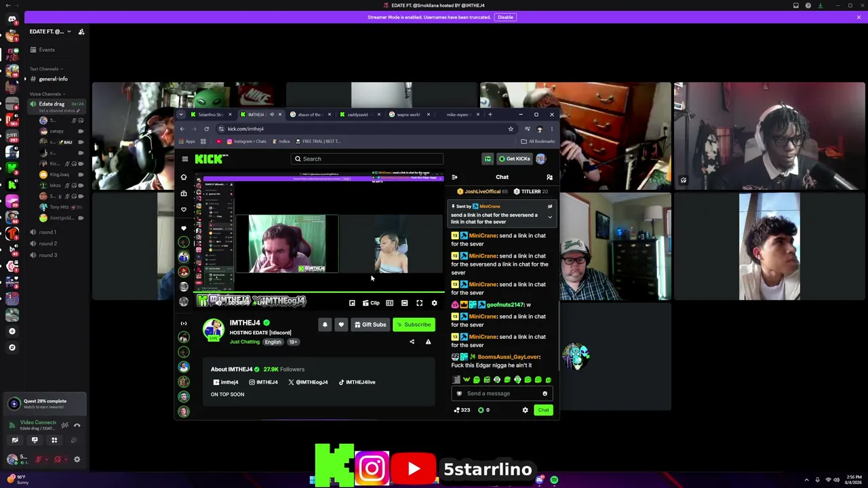Open mini player on the stream
This screenshot has width=868, height=488.
click(x=352, y=303)
